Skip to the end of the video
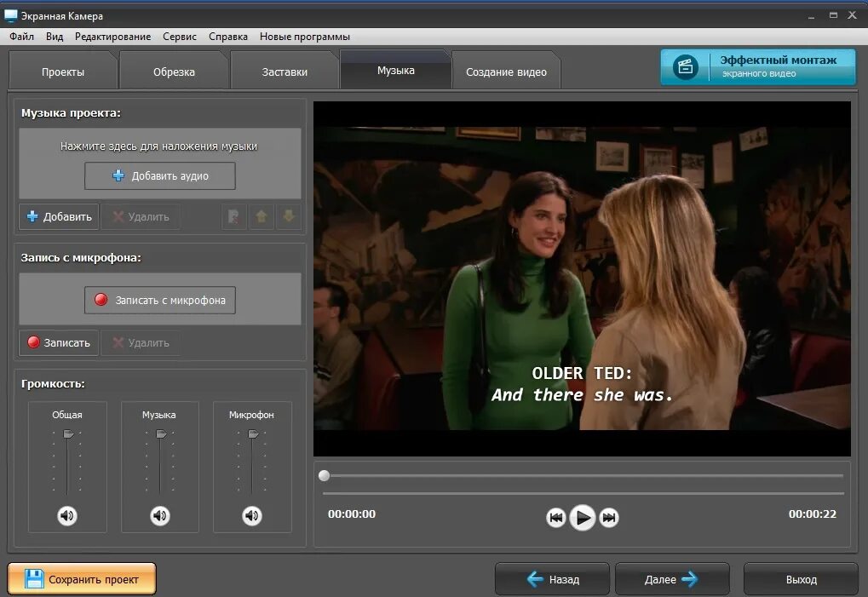Image resolution: width=868 pixels, height=597 pixels. coord(609,517)
